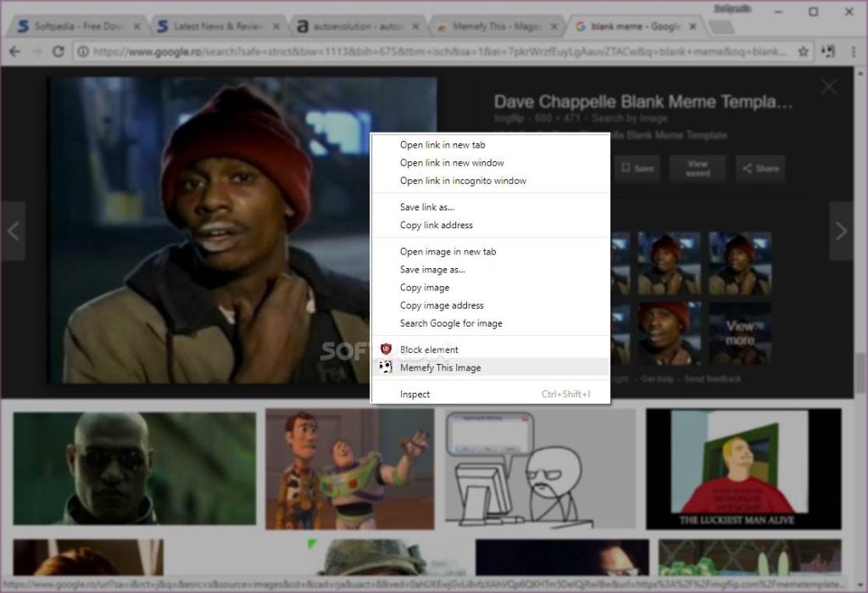Minimize the Chrome window
This screenshot has height=593, width=868.
pyautogui.click(x=779, y=12)
